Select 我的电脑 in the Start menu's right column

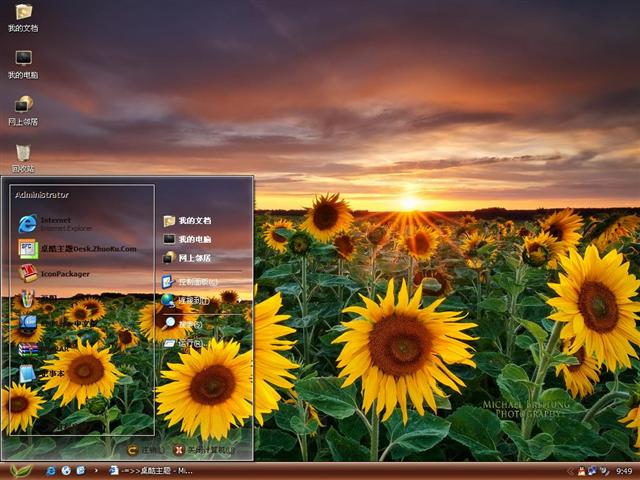[x=187, y=239]
